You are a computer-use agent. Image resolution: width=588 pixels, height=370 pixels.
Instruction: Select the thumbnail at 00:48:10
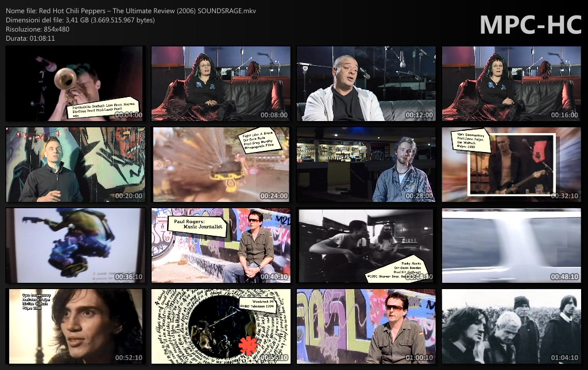pos(512,246)
